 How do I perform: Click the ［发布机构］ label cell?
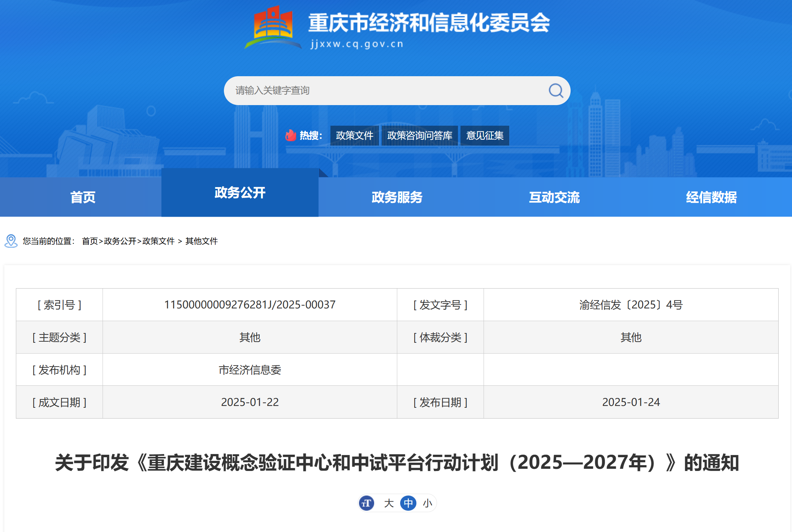click(60, 370)
